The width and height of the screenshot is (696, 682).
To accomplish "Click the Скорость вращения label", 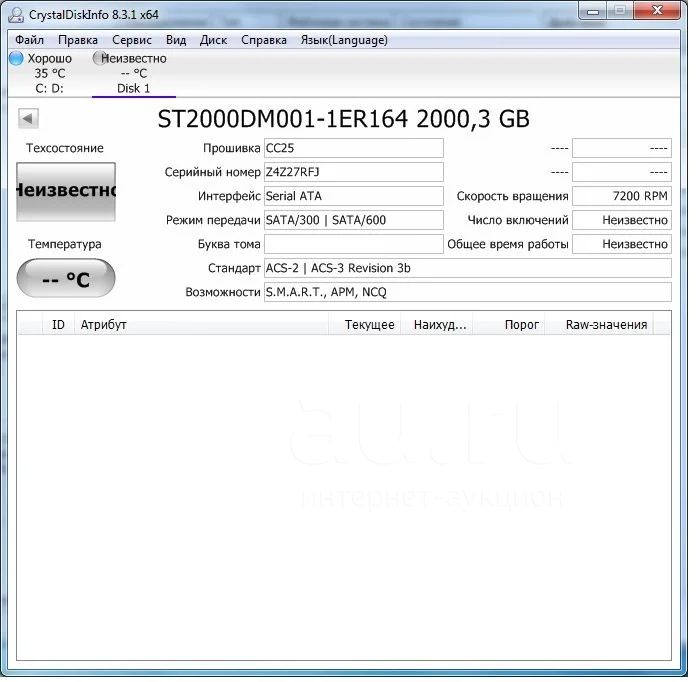I will pyautogui.click(x=512, y=196).
